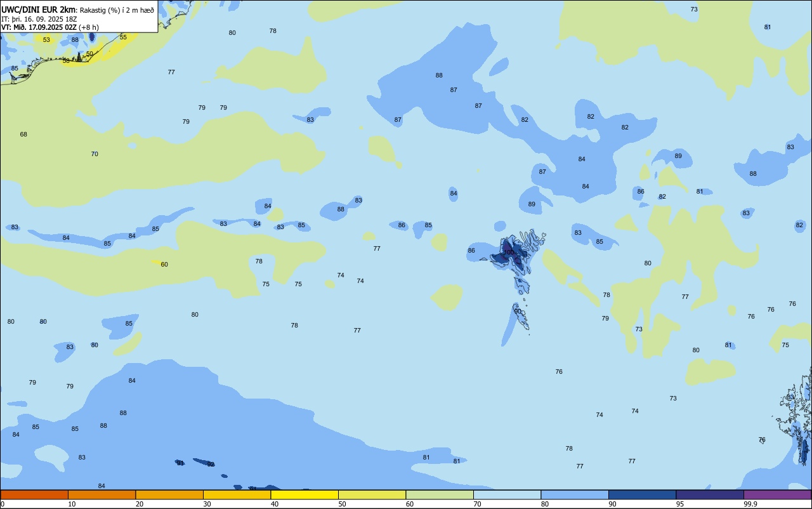Image resolution: width=812 pixels, height=509 pixels.
Task: Click the legend tick label 40
Action: [x=275, y=504]
